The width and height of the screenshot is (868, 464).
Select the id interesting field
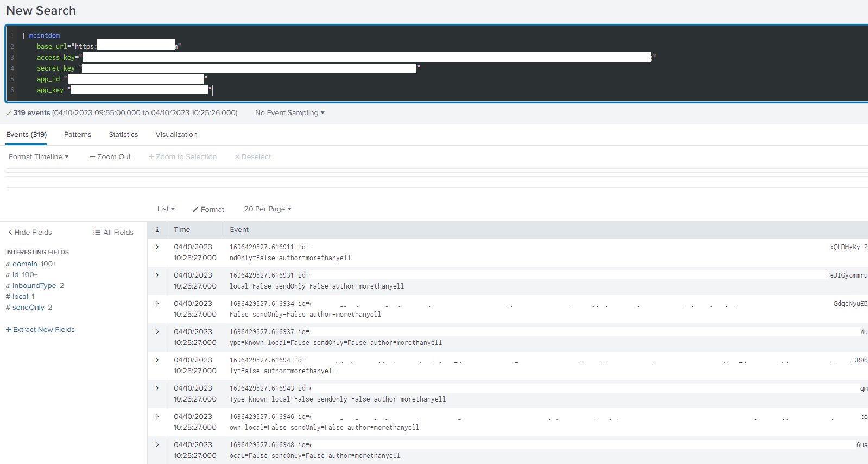point(16,274)
